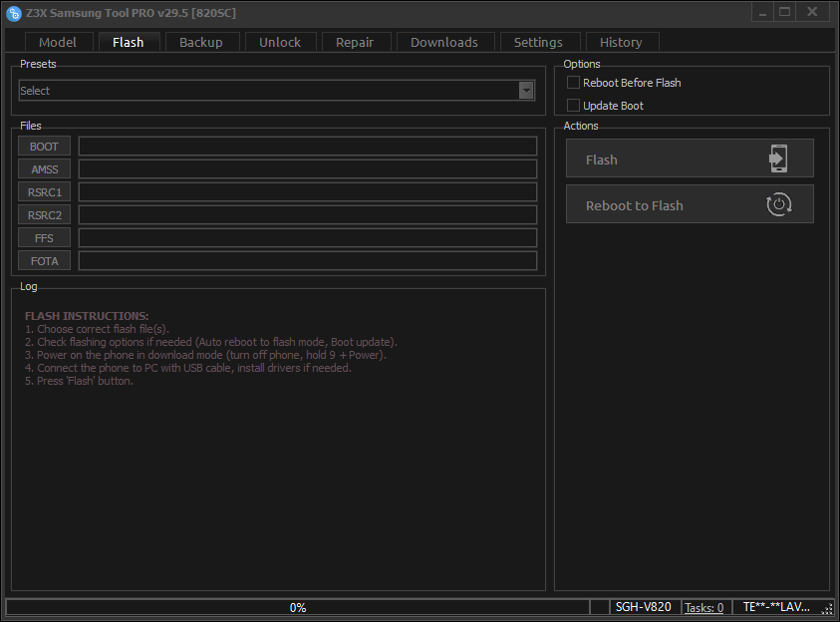Image resolution: width=840 pixels, height=622 pixels.
Task: Click the phone flash icon on Flash button
Action: [x=778, y=159]
